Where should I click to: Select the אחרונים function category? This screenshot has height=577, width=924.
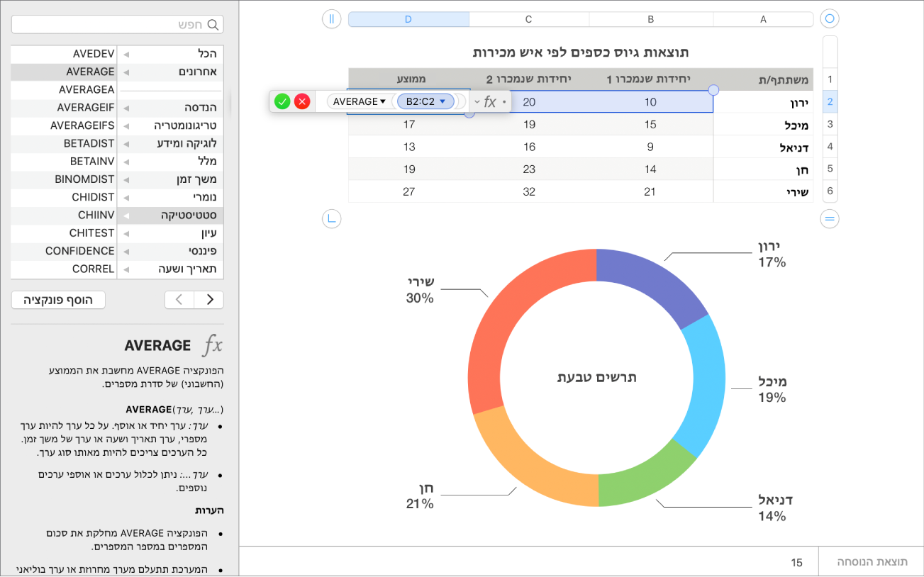(170, 72)
